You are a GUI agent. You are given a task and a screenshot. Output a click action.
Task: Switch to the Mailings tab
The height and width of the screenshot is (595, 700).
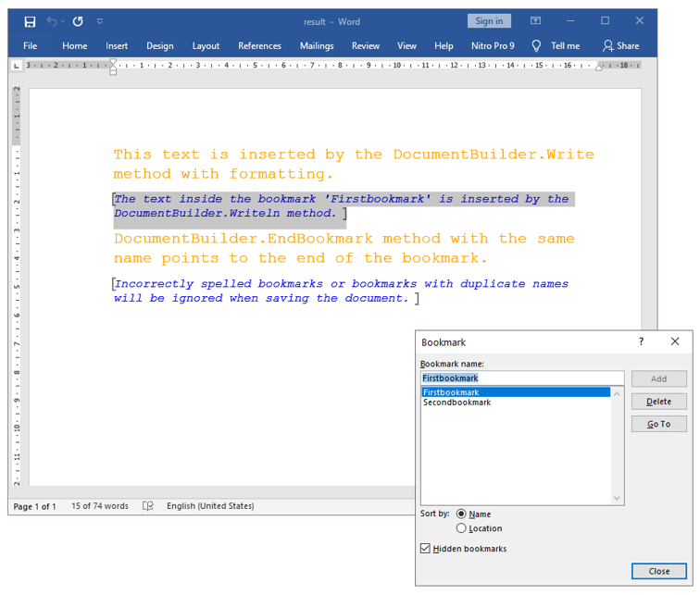click(x=317, y=45)
